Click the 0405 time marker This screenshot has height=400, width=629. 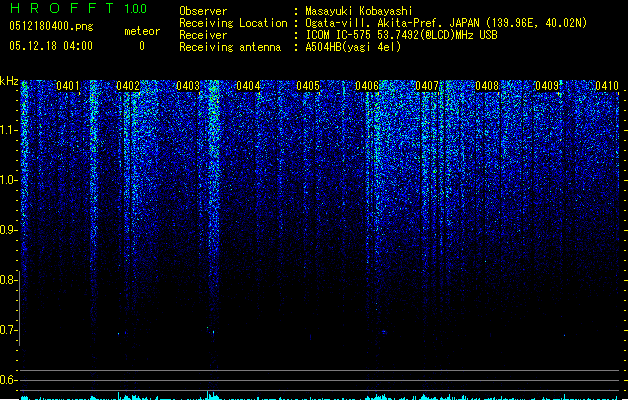point(308,85)
